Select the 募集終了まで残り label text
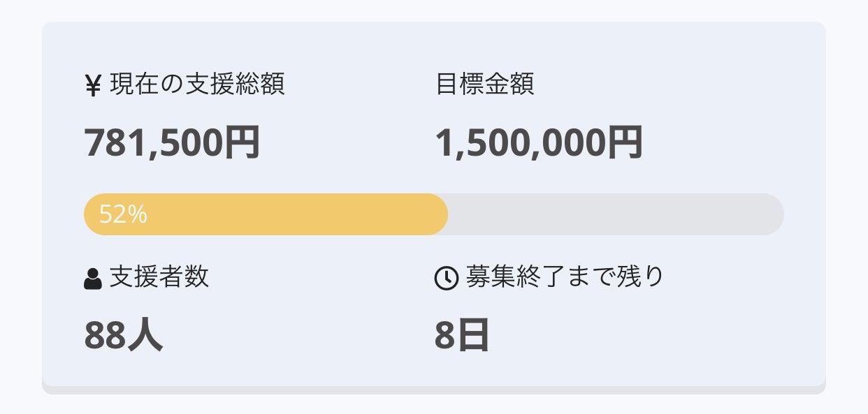The width and height of the screenshot is (868, 414). [565, 278]
